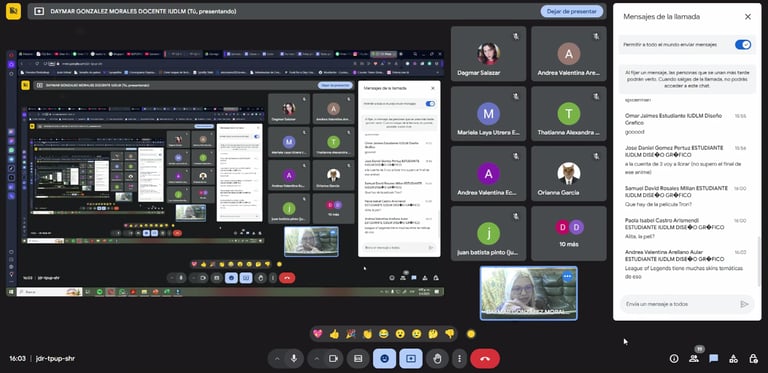Close the Mensajes de la llamada panel
The height and width of the screenshot is (373, 768).
click(748, 17)
